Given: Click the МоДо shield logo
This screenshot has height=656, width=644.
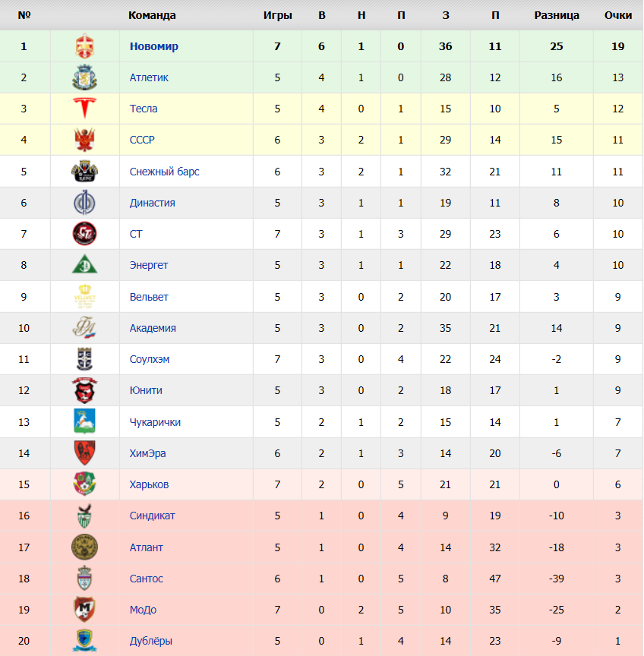Looking at the screenshot, I should coord(84,609).
